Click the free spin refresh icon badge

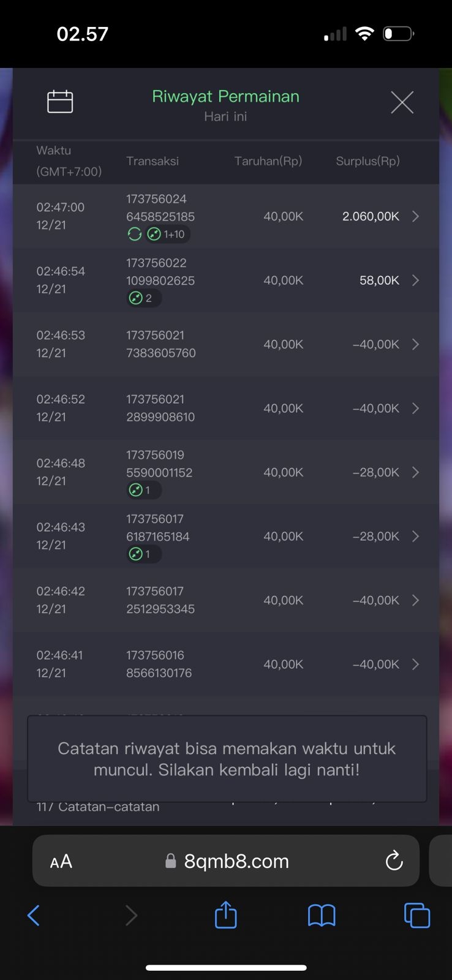click(x=135, y=234)
